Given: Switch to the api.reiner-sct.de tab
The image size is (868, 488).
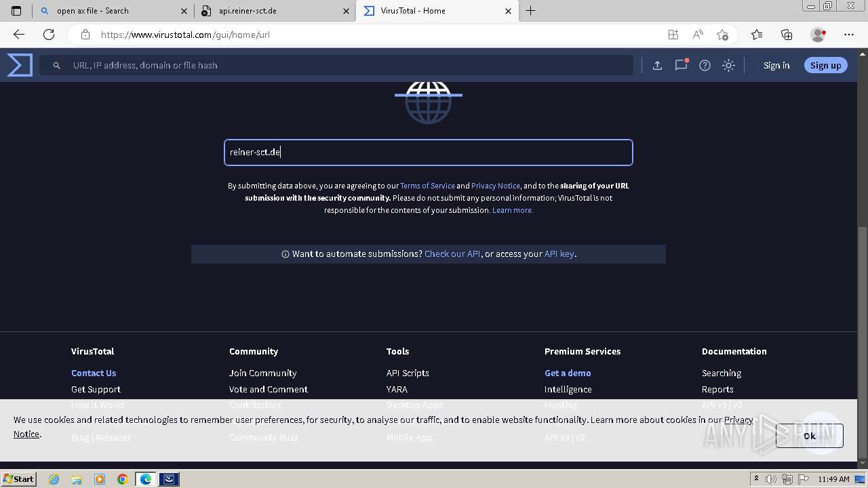Looking at the screenshot, I should (275, 11).
